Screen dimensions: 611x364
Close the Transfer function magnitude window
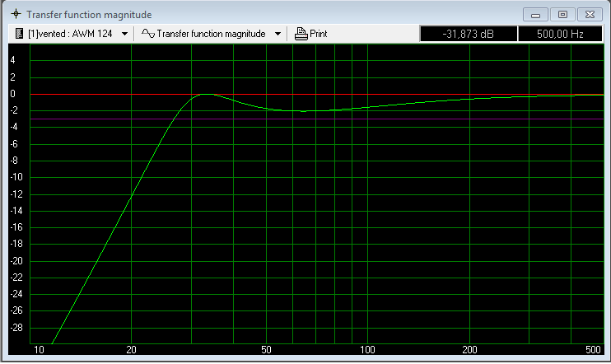[x=590, y=14]
